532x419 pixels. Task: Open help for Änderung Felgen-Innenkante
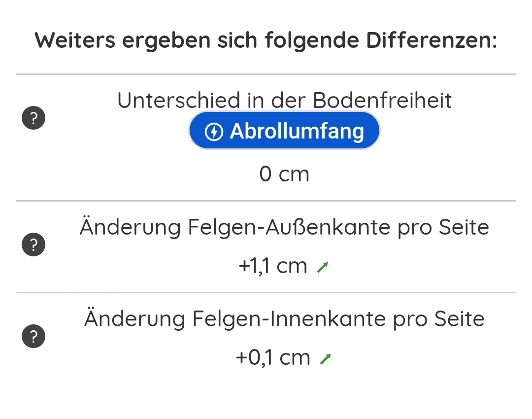click(x=33, y=336)
